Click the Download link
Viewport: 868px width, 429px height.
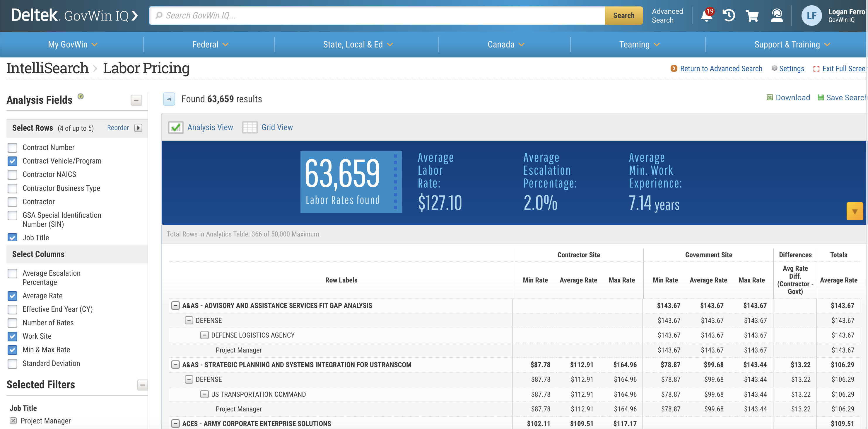[x=792, y=98]
